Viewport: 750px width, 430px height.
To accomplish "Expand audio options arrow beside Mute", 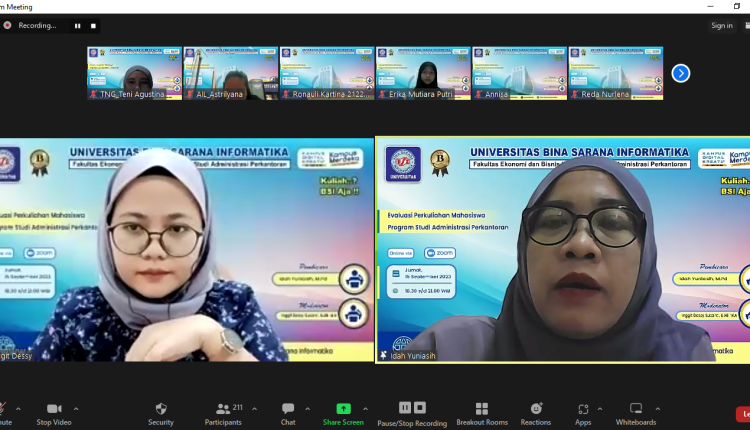I will (18, 409).
